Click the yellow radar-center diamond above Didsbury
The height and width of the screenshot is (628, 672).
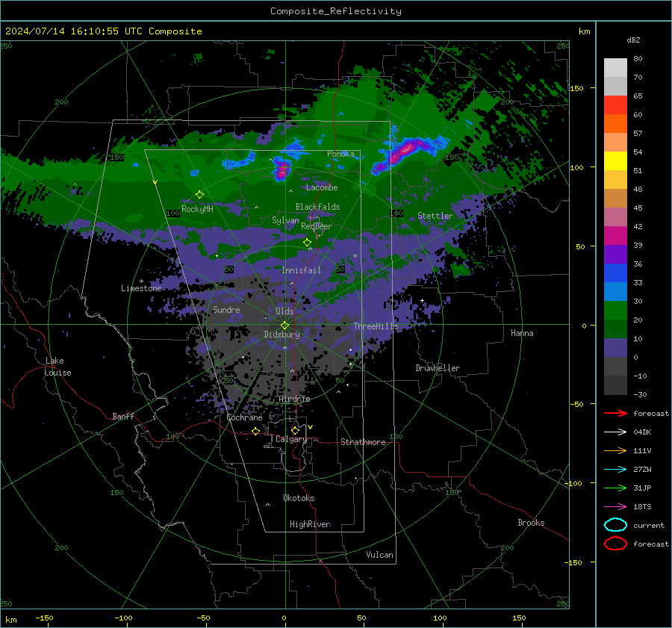point(285,326)
